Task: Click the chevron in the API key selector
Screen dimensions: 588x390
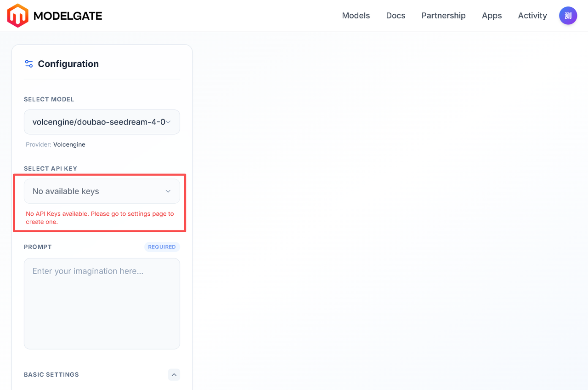Action: click(168, 191)
